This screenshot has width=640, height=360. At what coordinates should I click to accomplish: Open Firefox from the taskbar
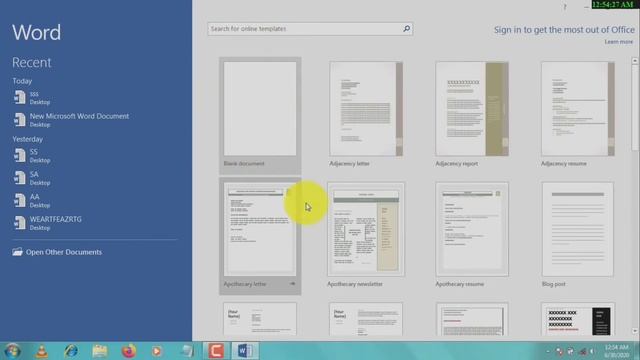pos(129,351)
